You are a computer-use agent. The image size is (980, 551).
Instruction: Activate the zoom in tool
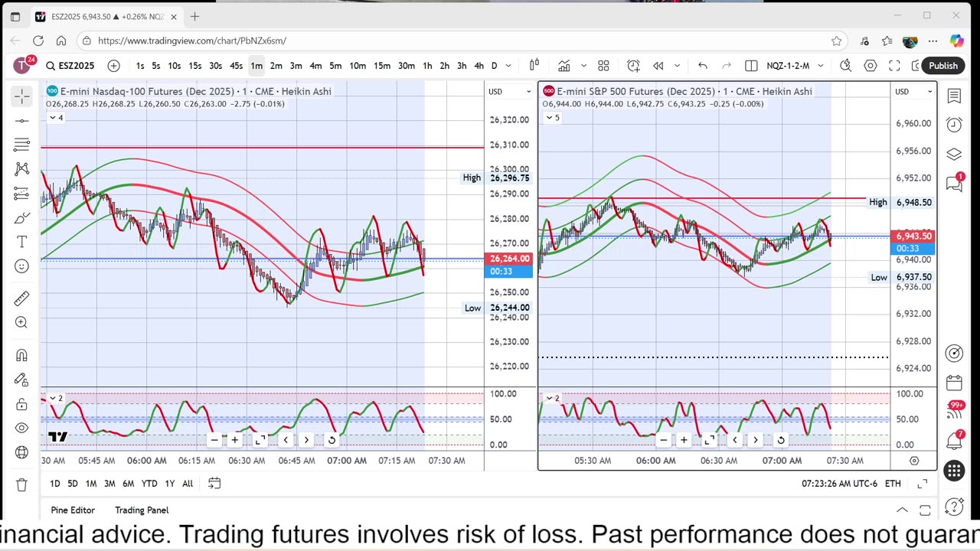coord(21,323)
